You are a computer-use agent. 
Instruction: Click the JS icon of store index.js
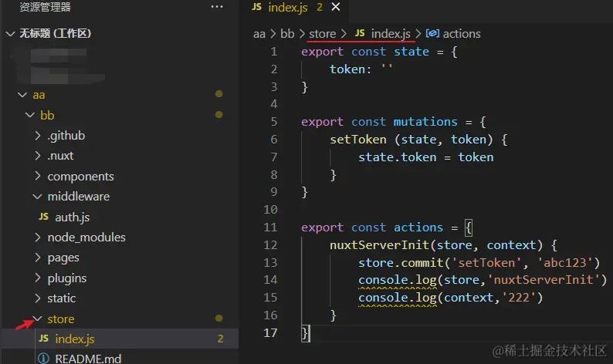pyautogui.click(x=44, y=339)
